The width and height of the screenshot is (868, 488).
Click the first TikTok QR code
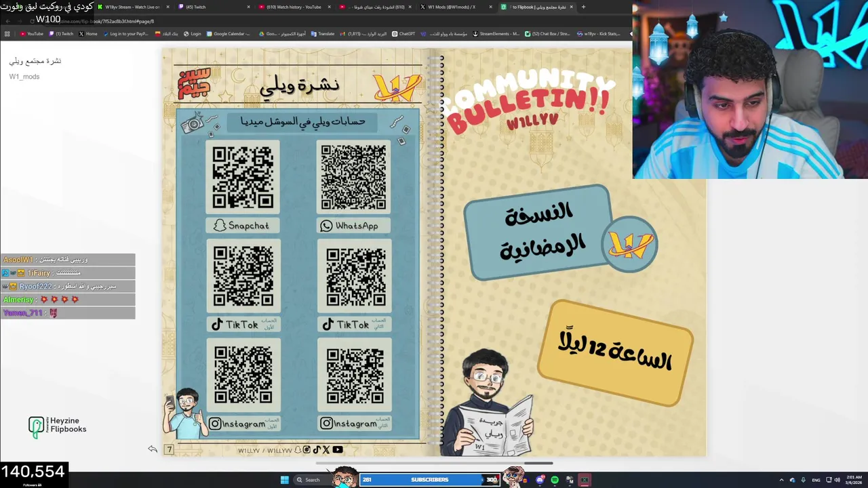coord(243,276)
